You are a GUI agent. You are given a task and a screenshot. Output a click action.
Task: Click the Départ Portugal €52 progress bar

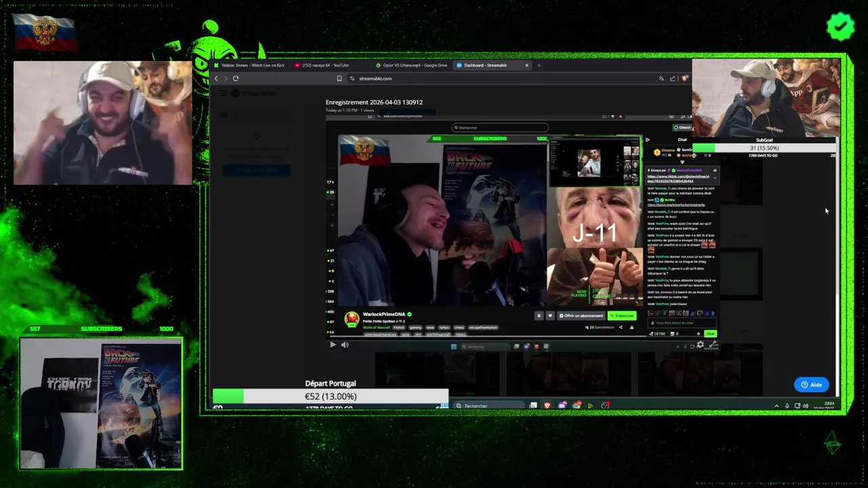(x=330, y=396)
